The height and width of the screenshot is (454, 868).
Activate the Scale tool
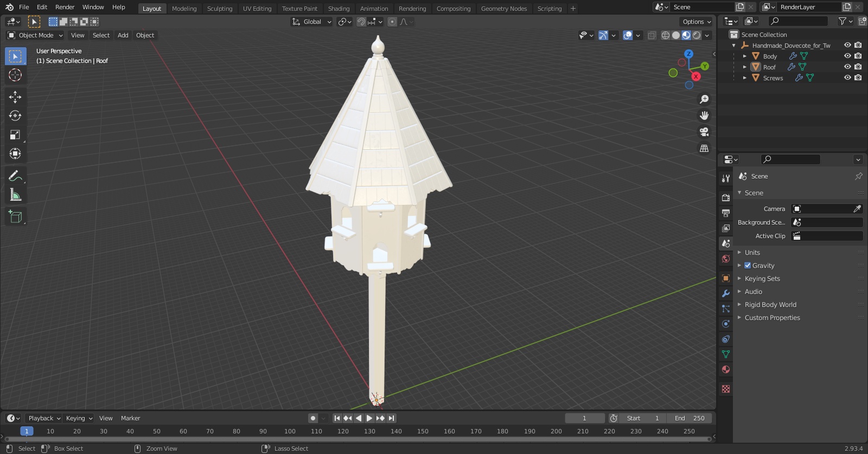click(x=15, y=135)
